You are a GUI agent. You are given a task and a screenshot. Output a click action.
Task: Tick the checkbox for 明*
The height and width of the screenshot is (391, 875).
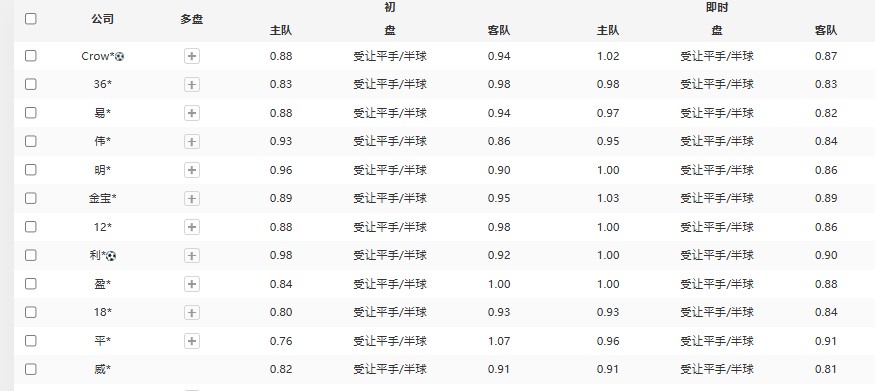tap(31, 170)
